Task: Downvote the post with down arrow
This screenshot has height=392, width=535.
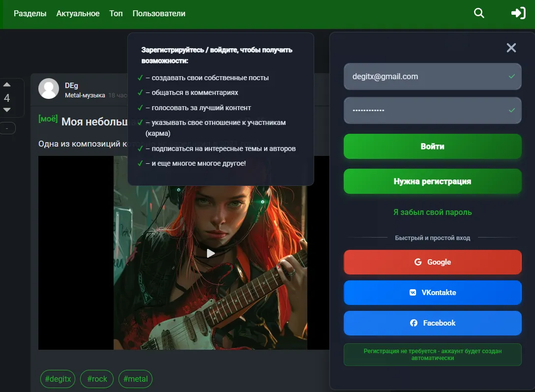Action: point(7,110)
